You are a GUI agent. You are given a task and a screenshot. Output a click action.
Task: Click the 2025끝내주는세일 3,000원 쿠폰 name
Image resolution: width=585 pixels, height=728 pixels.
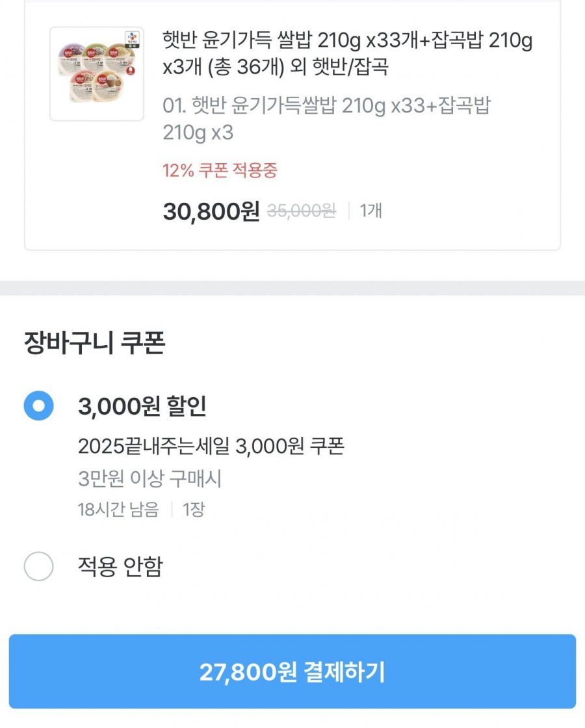211,447
